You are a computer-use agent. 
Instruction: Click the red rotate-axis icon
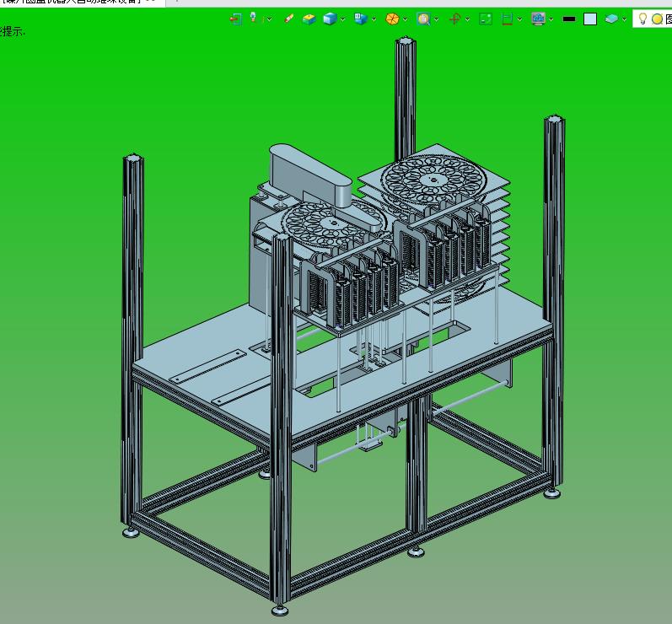click(454, 19)
